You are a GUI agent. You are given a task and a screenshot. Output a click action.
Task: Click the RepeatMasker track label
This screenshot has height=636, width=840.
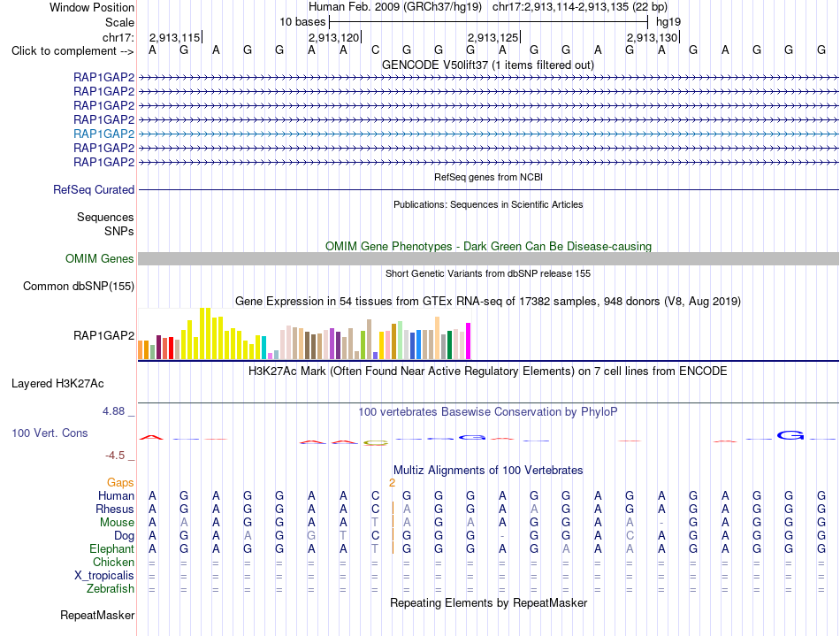pos(97,615)
